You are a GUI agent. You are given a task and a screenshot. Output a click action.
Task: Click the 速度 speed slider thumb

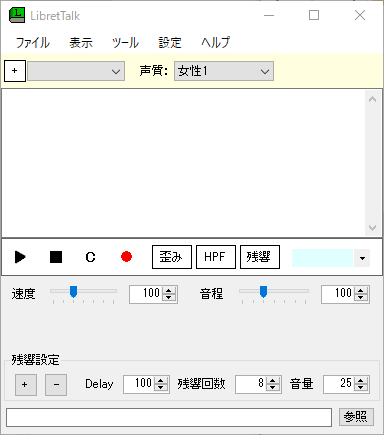tap(73, 292)
